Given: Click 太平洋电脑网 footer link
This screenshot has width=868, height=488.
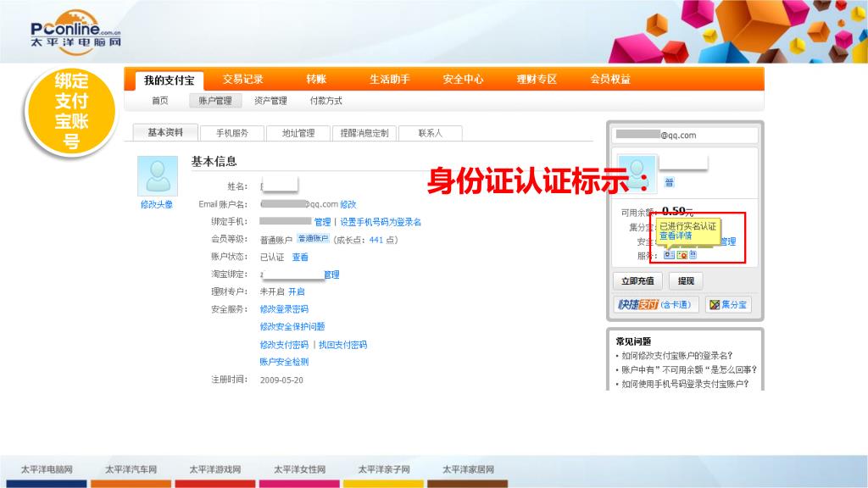Looking at the screenshot, I should click(x=47, y=469).
